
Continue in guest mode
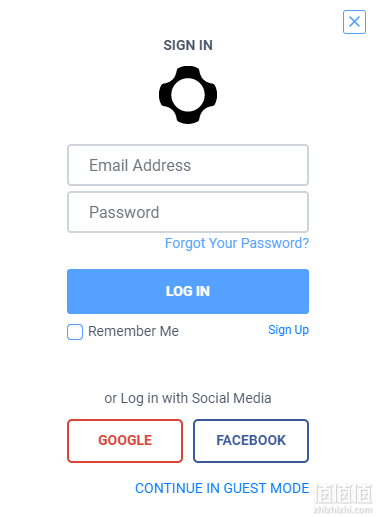222,488
